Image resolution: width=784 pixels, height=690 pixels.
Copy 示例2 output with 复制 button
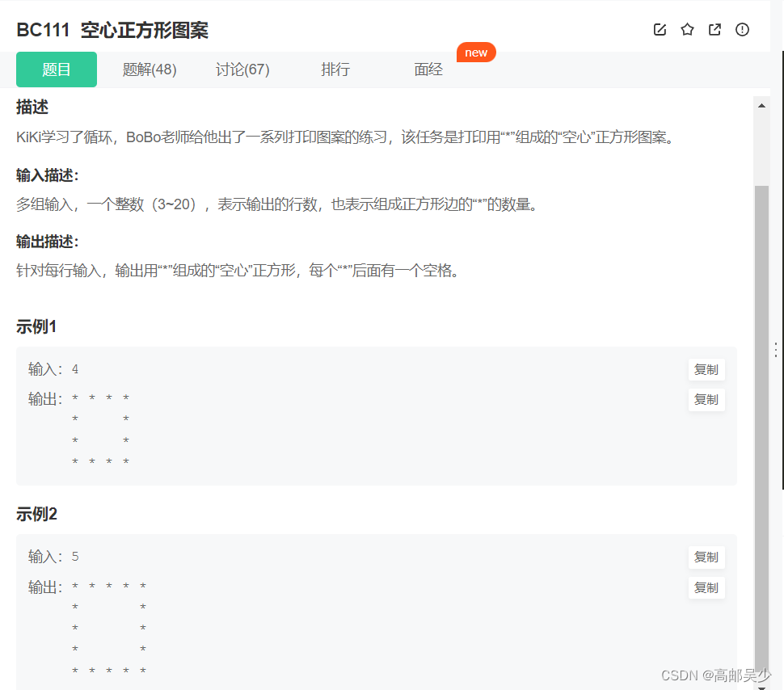point(706,587)
